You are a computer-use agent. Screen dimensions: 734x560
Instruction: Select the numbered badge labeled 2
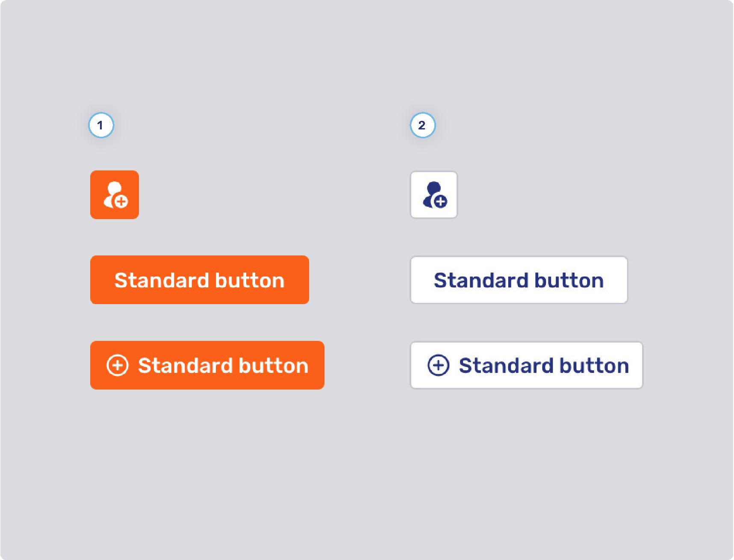[x=422, y=126]
